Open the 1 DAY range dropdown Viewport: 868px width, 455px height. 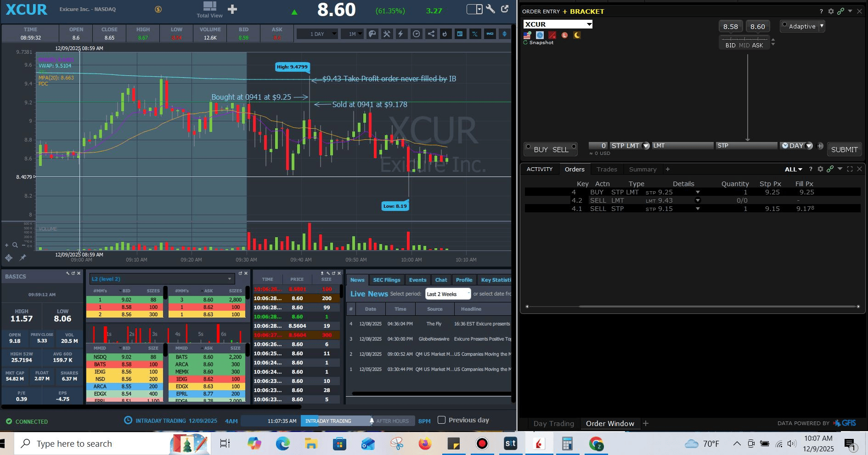[317, 34]
